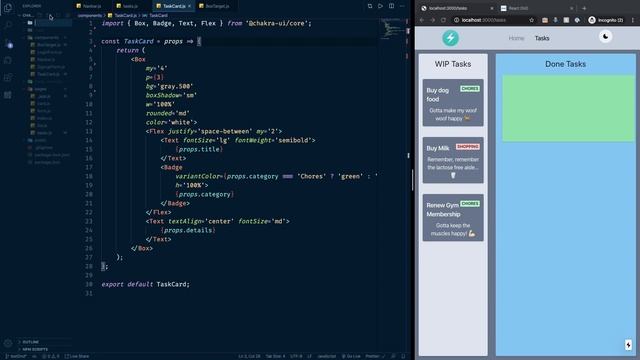This screenshot has width=640, height=360.
Task: Select the Buy Milk task card
Action: pos(453,160)
